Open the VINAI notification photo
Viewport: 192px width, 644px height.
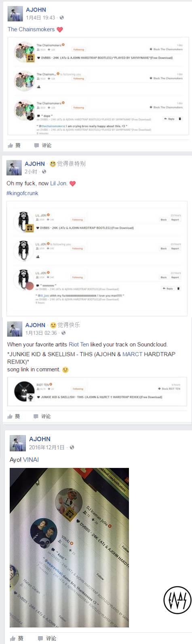point(69,548)
